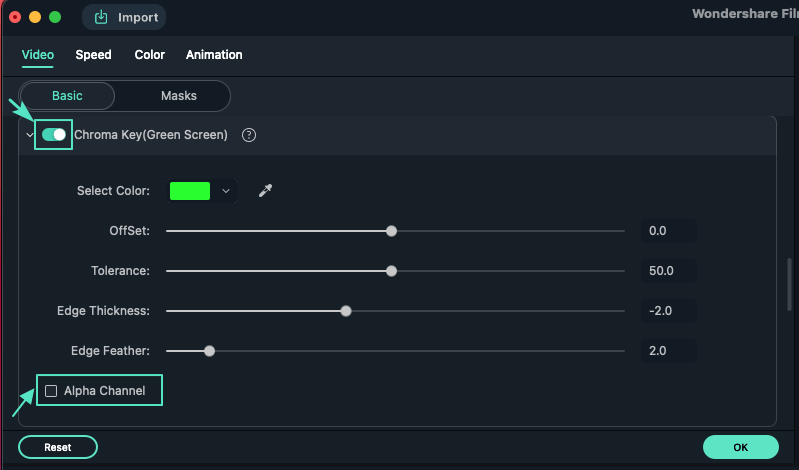
Task: Select the Video tab
Action: 38,55
